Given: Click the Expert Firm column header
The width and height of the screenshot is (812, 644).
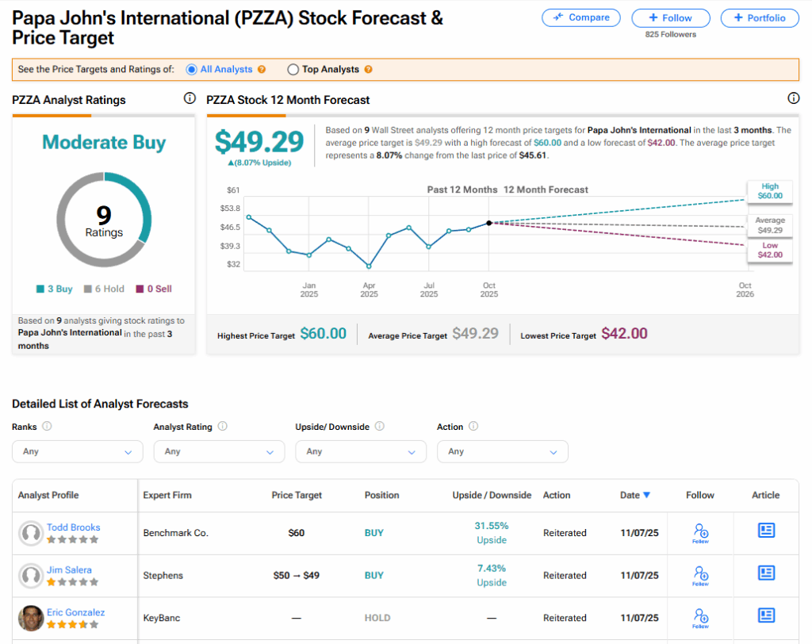Looking at the screenshot, I should 167,495.
